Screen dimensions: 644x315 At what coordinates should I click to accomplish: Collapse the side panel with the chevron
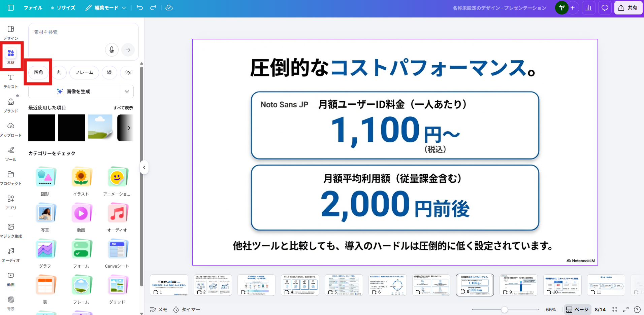click(x=144, y=167)
